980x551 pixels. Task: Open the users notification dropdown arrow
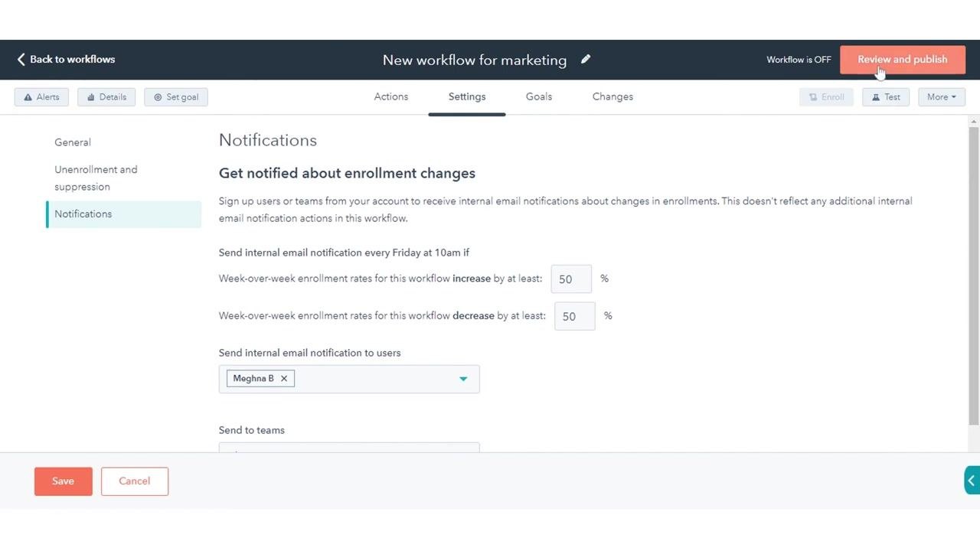463,379
